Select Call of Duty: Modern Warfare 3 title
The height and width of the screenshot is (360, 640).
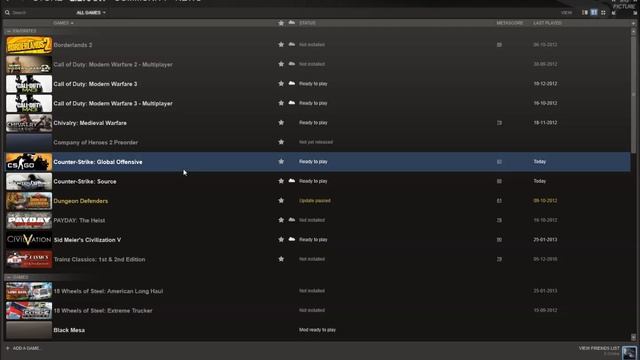click(95, 84)
